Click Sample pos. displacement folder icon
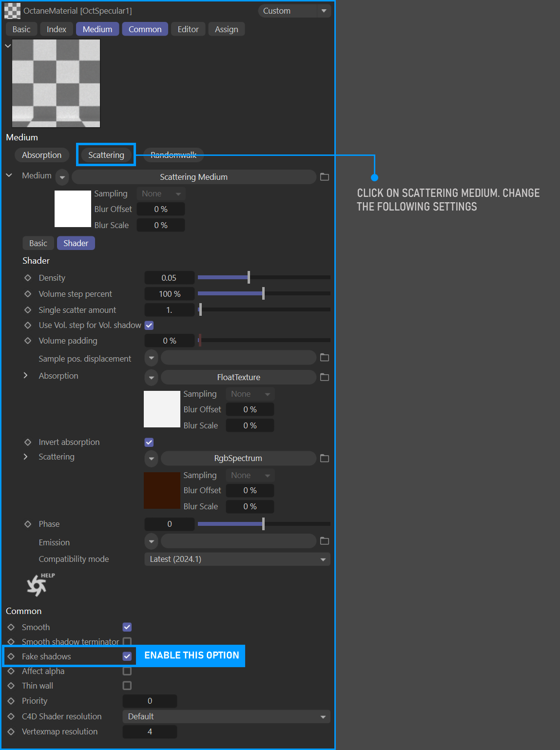The image size is (560, 750). (325, 358)
